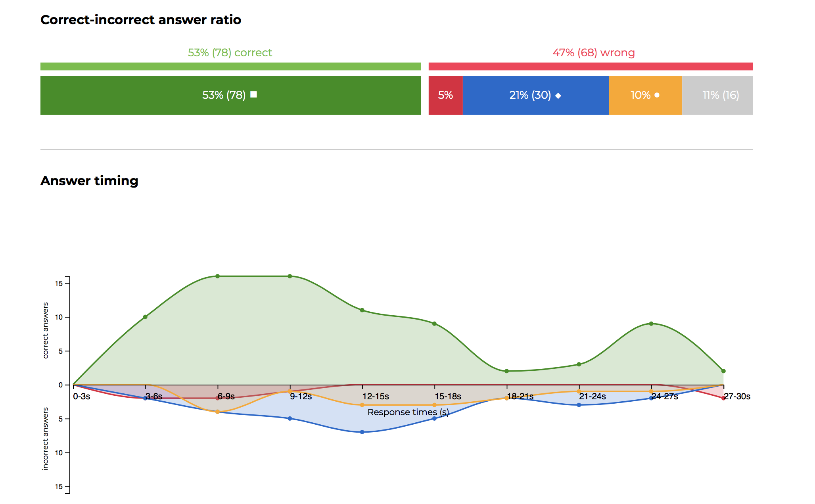The height and width of the screenshot is (504, 815).
Task: Click green data point at 9-12s
Action: (290, 276)
